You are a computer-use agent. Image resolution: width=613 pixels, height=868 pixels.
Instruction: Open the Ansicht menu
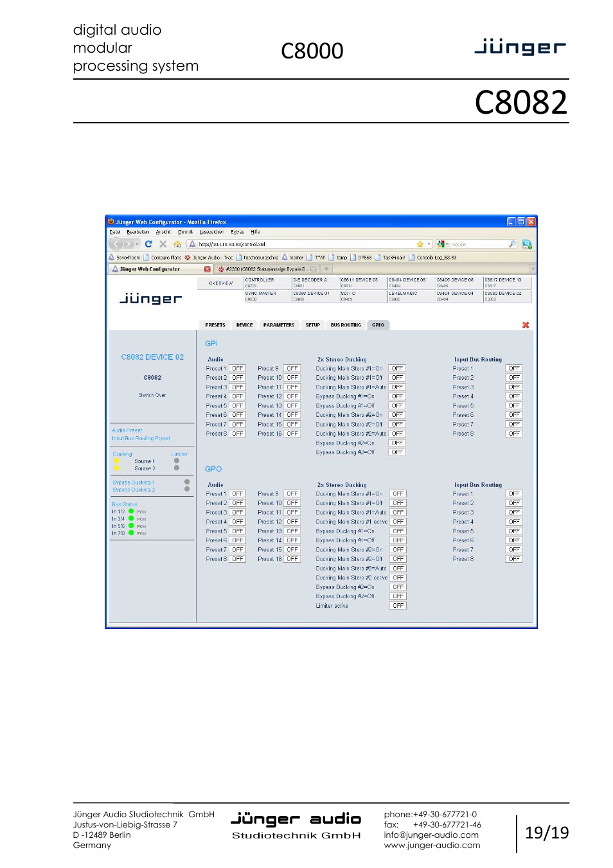pos(163,232)
